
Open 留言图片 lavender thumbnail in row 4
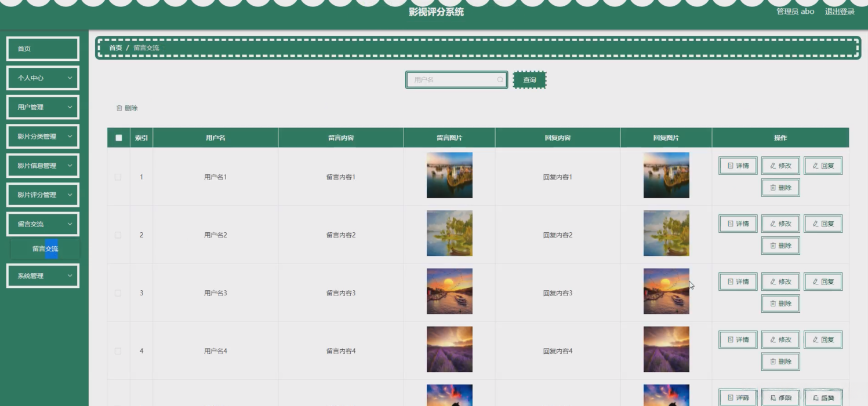449,349
